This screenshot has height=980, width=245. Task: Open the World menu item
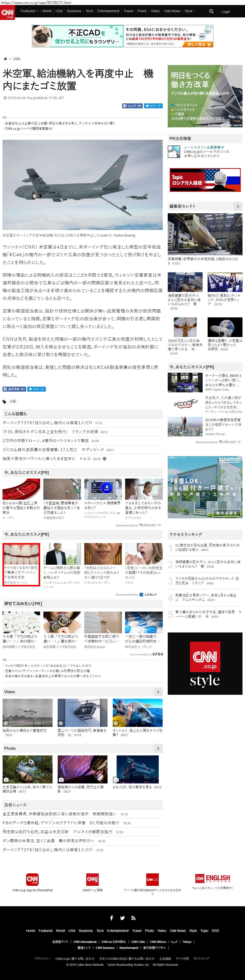[47, 11]
